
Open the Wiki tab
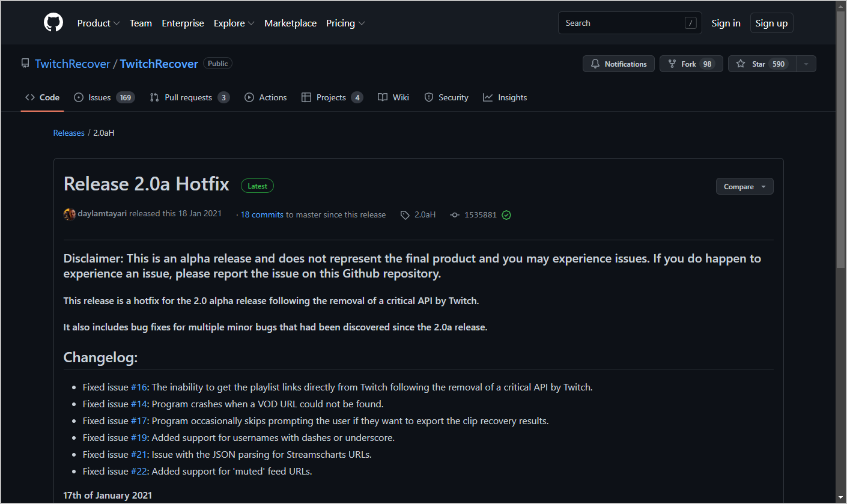pos(393,97)
